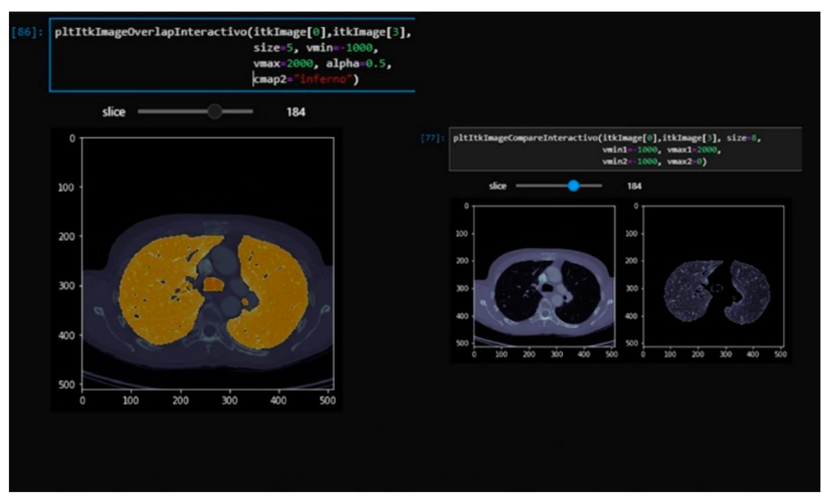Click the 184 readout beside the compare slider

coord(634,186)
